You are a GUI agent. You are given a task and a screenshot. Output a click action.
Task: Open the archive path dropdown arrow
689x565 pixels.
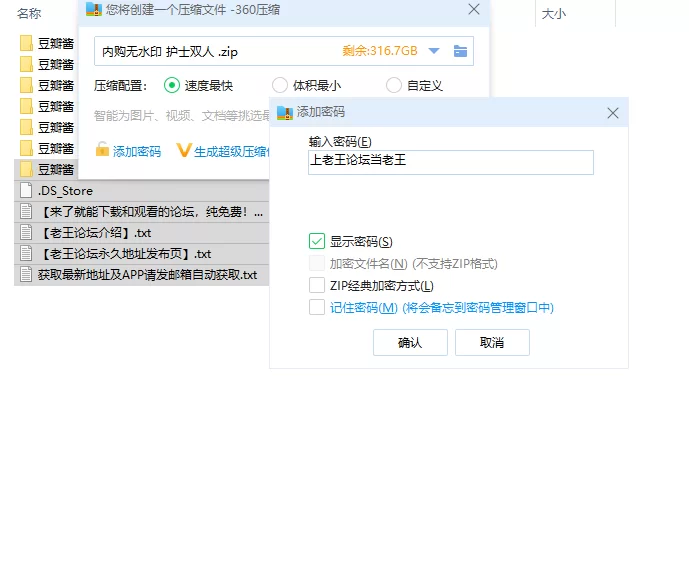(434, 51)
